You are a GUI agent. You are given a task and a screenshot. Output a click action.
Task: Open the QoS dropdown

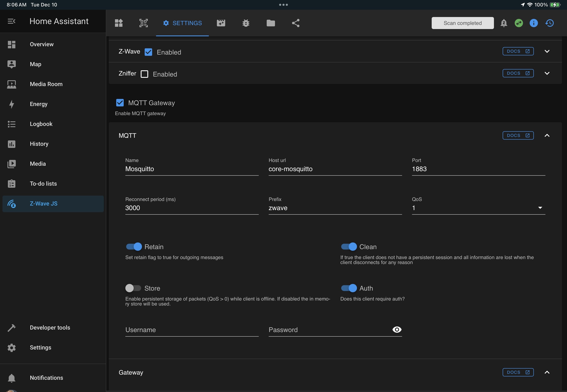pos(478,208)
